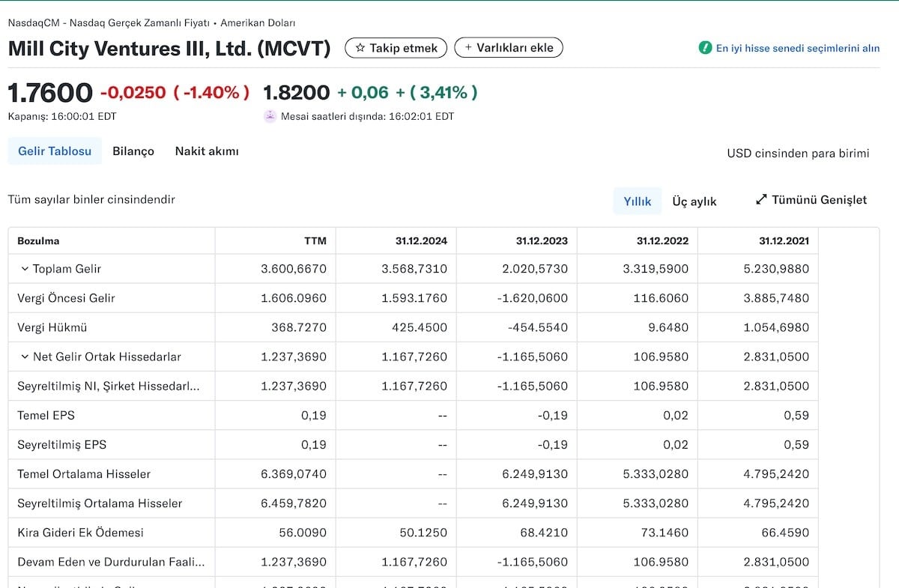This screenshot has width=899, height=588.
Task: Click USD cinsinden para birimi label
Action: [798, 154]
